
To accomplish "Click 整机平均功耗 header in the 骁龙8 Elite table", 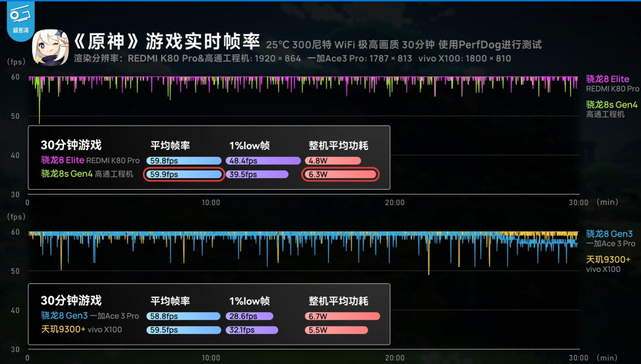I will (x=338, y=145).
